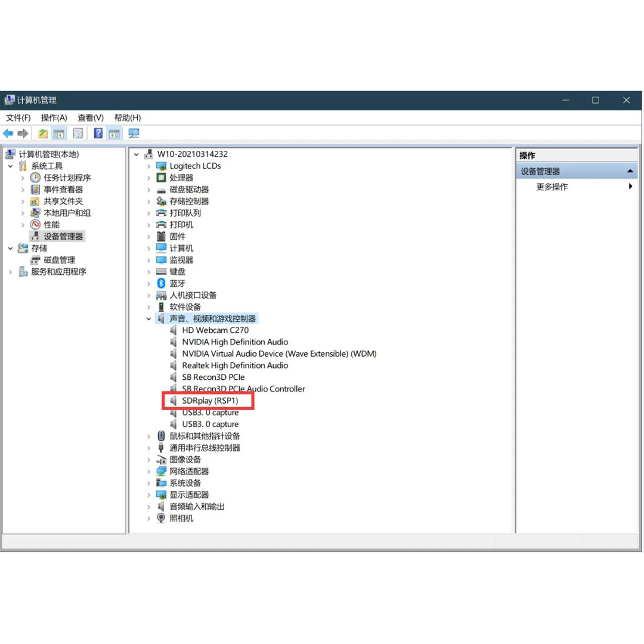Minimize the 计算机管理 window
Image resolution: width=644 pixels, height=644 pixels.
[x=565, y=100]
